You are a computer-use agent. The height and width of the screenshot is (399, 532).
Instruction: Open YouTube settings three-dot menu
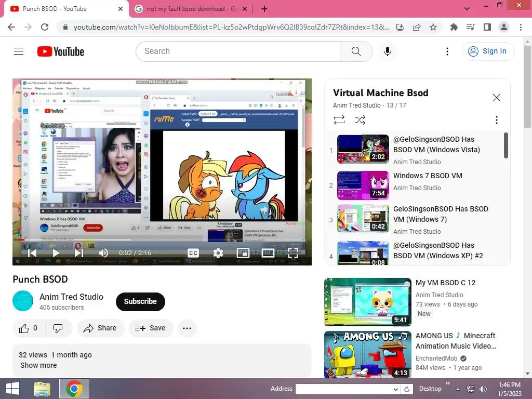click(x=447, y=51)
